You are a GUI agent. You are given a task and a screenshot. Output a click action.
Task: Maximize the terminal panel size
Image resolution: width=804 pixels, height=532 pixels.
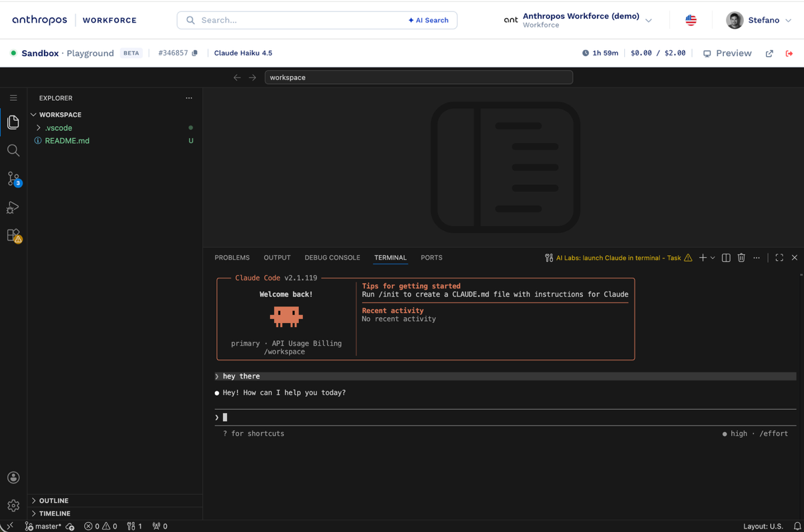[779, 258]
